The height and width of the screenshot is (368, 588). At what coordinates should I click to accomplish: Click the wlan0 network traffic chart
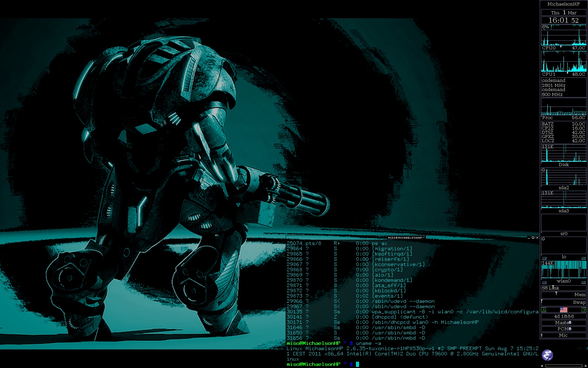tap(563, 270)
